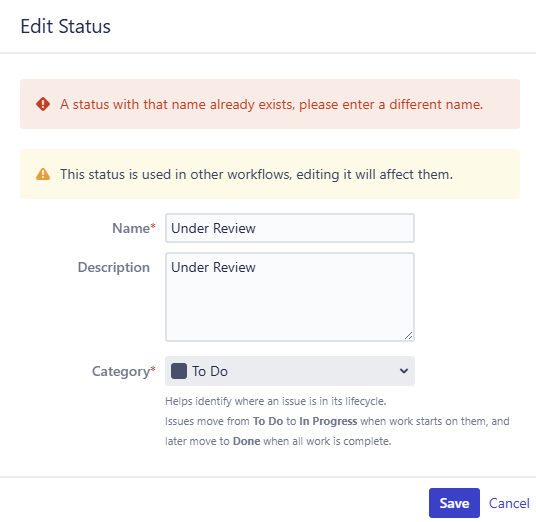Click the chevron arrow on Category select
Screen dimensions: 536x522
404,371
